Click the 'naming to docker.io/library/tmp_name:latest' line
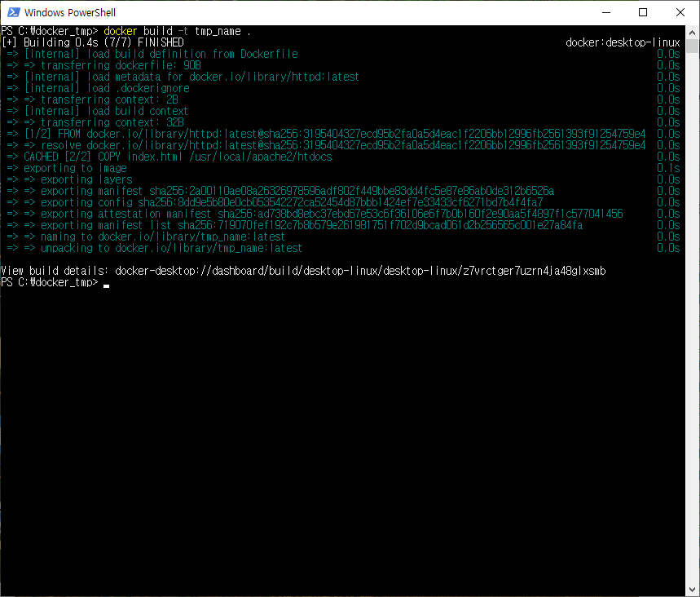 pyautogui.click(x=146, y=237)
